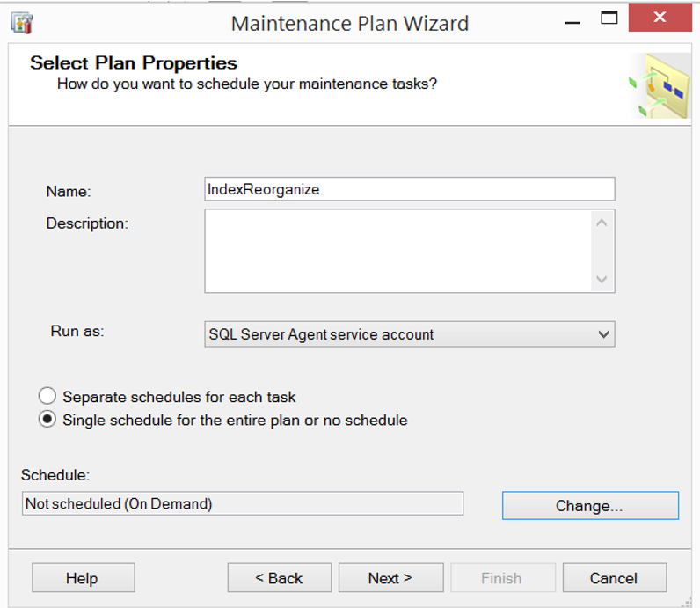Click the Schedule text box
The height and width of the screenshot is (608, 700).
pos(243,504)
